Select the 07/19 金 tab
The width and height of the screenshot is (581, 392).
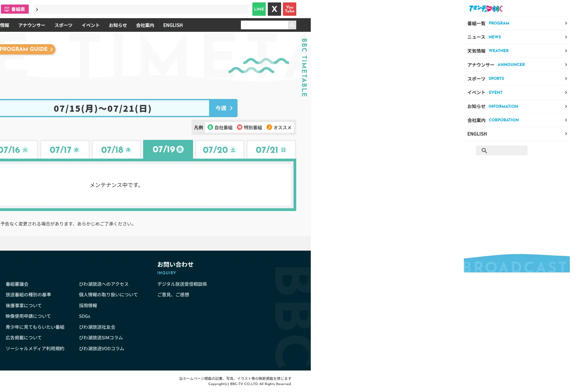[168, 149]
